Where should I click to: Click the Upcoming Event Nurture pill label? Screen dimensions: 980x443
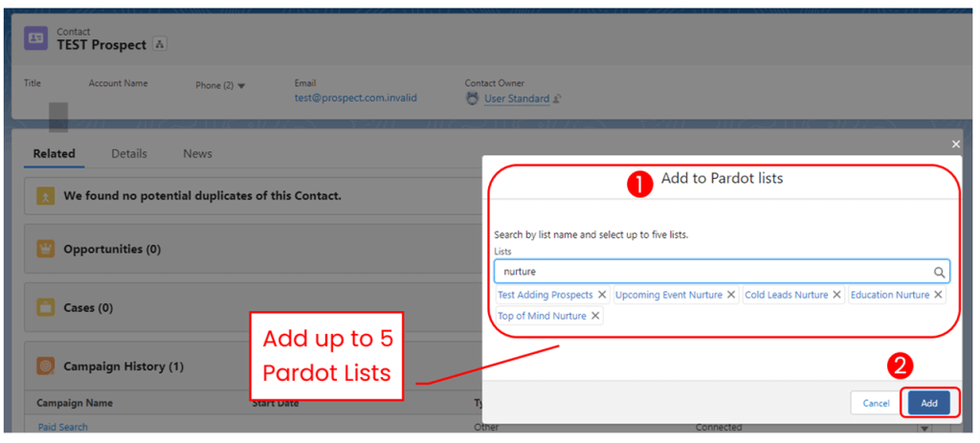pos(669,295)
